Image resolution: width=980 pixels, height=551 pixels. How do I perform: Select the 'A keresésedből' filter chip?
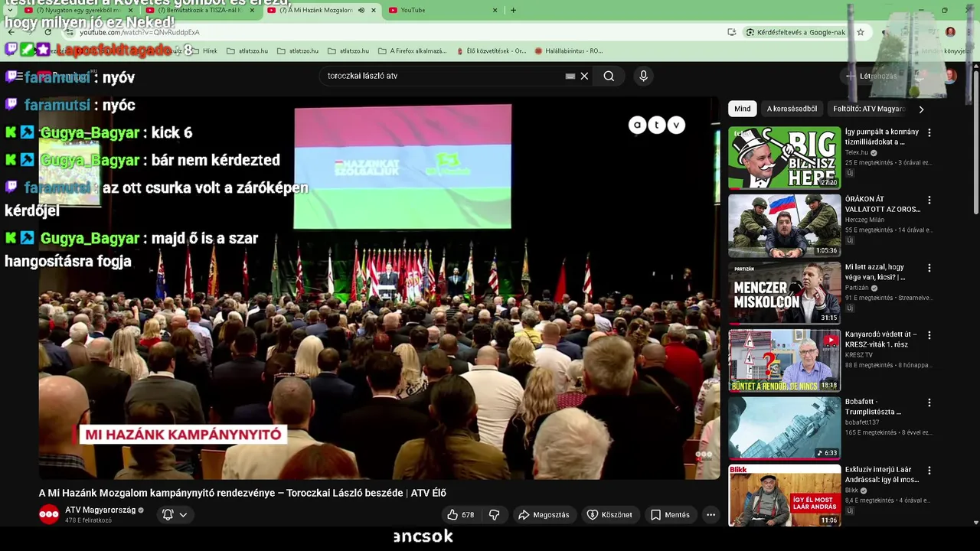792,109
